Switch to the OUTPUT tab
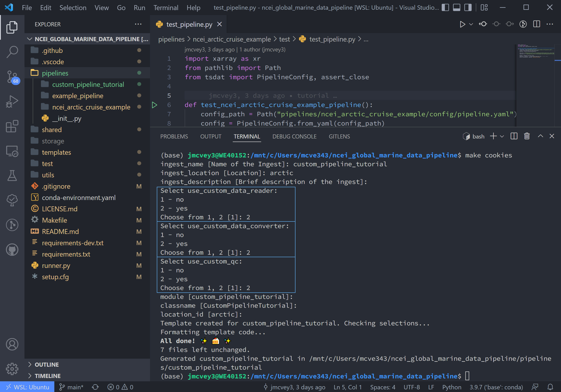Image resolution: width=561 pixels, height=392 pixels. pyautogui.click(x=211, y=136)
